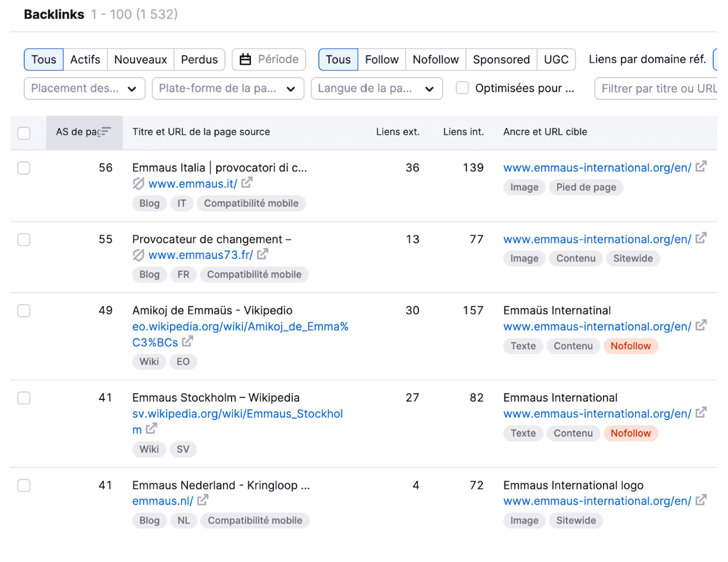The width and height of the screenshot is (728, 562).
Task: Open target URL external icon in Provocateur de changement row
Action: click(x=701, y=238)
